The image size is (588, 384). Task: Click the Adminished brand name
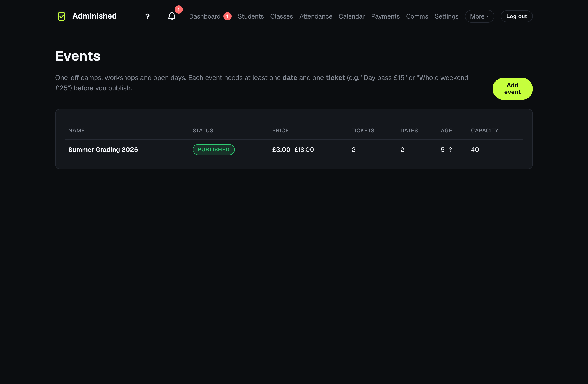click(94, 16)
